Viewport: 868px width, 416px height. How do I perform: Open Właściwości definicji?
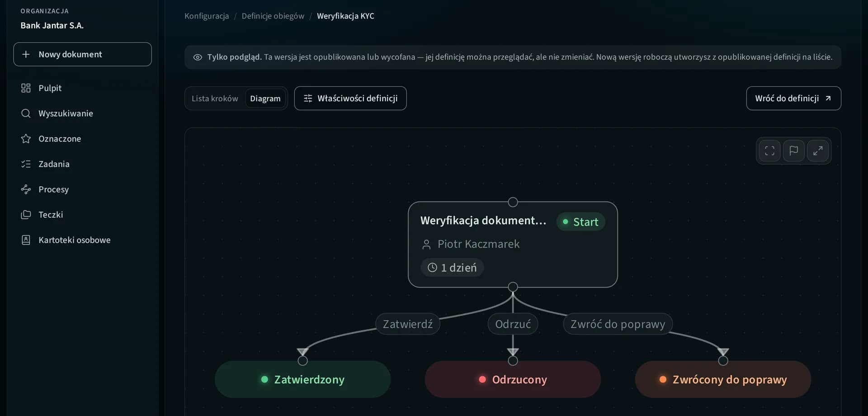click(350, 99)
